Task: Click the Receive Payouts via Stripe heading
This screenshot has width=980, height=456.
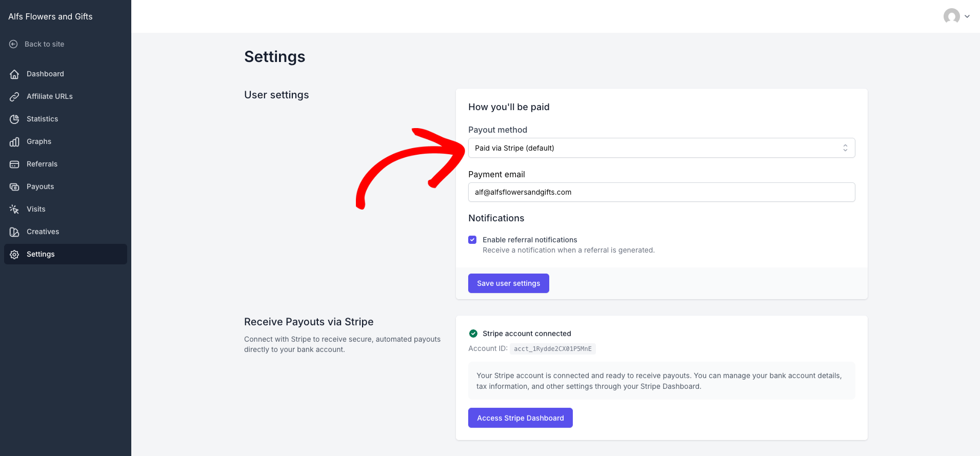Action: click(x=309, y=322)
